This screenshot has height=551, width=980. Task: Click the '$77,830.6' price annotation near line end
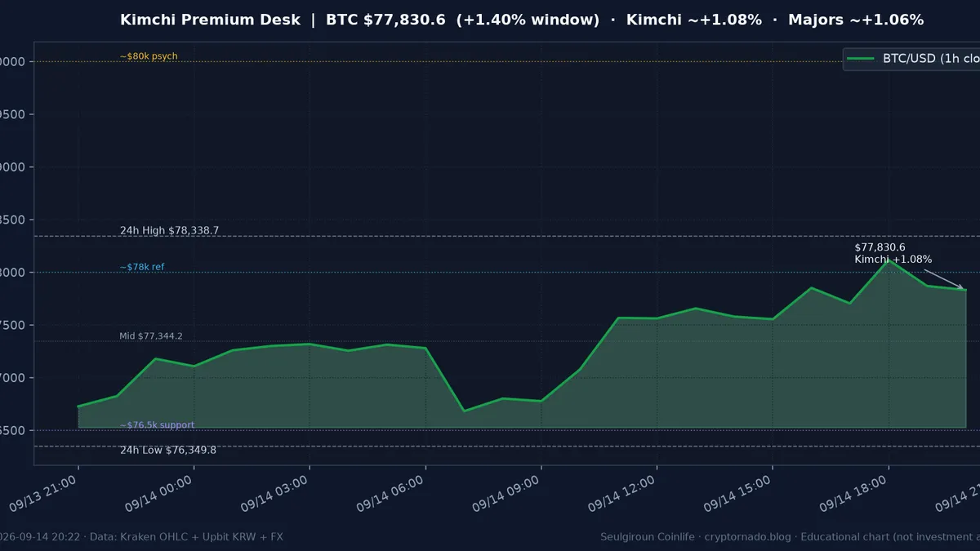click(x=880, y=247)
